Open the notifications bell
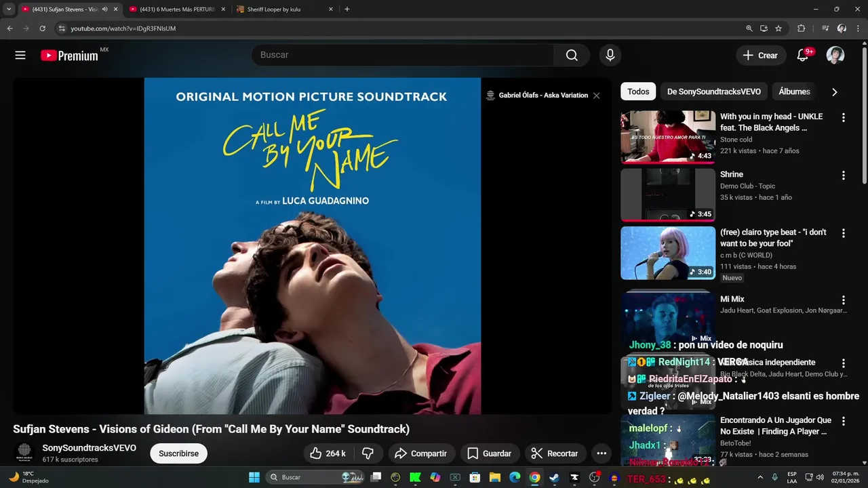The image size is (868, 488). pos(802,56)
